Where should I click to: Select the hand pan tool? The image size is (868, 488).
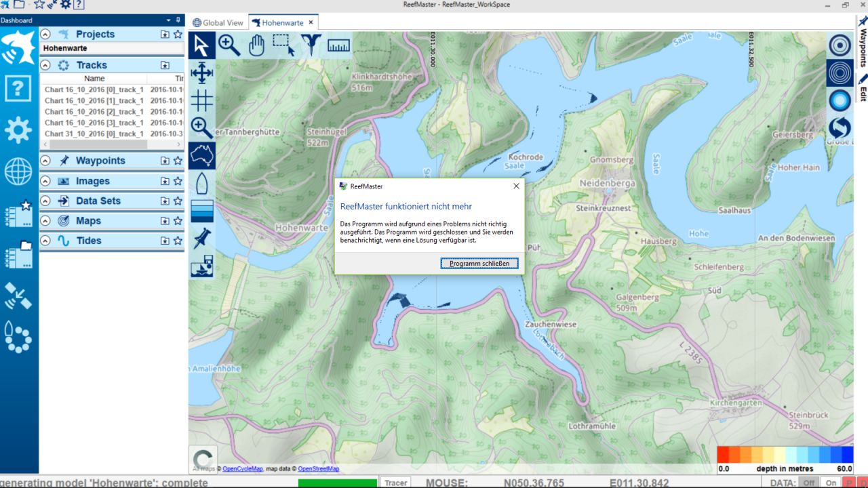pos(256,45)
